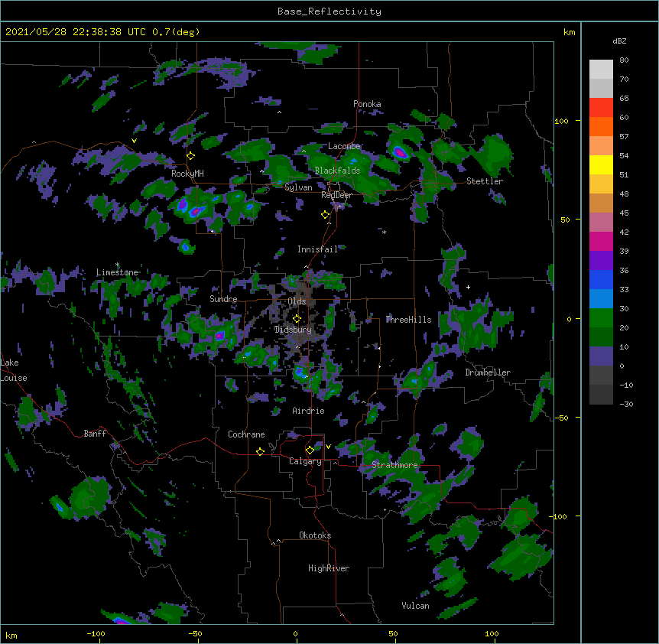The image size is (659, 644).
Task: Click the dBZ legend heading
Action: pyautogui.click(x=619, y=41)
